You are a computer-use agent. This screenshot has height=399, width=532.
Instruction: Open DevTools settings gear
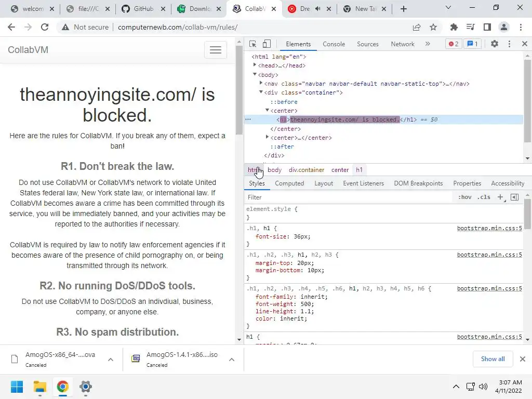pyautogui.click(x=495, y=44)
